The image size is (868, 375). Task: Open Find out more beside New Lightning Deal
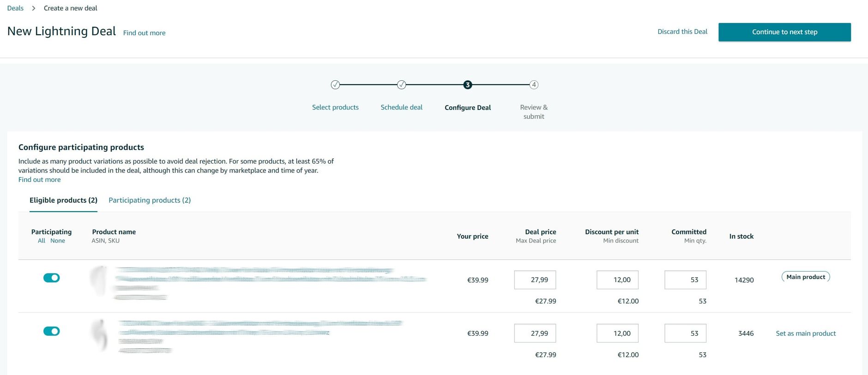click(144, 33)
